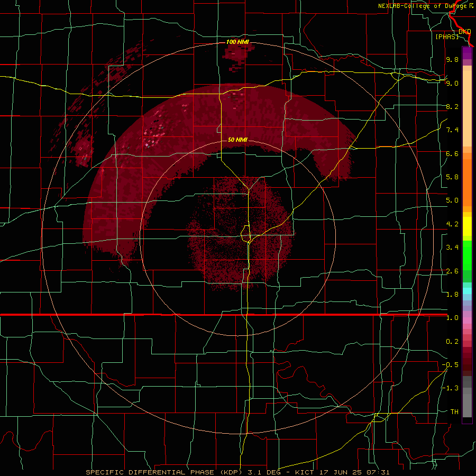The width and height of the screenshot is (476, 476).
Task: Click the purple swatch atop the color bar
Action: [467, 53]
